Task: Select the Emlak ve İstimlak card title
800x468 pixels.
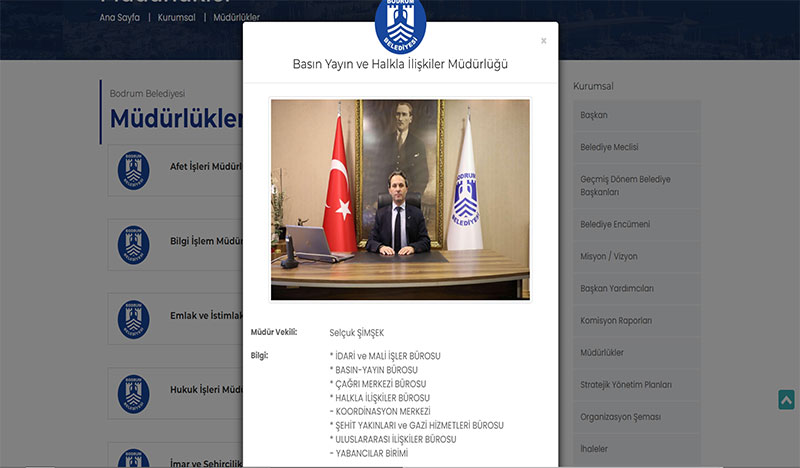Action: point(206,315)
